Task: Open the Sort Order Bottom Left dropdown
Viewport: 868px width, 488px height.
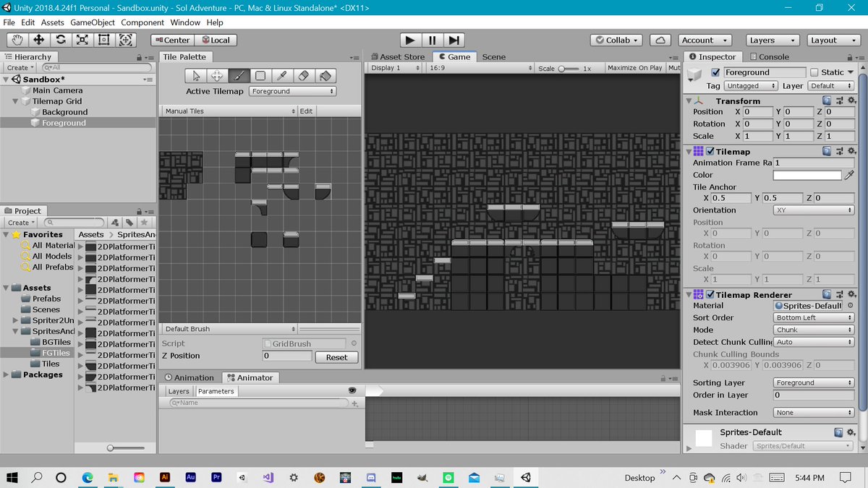Action: (x=813, y=318)
